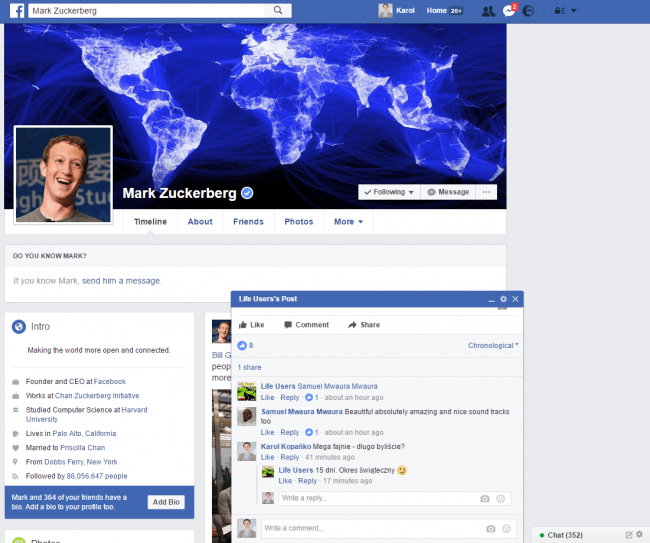Image resolution: width=650 pixels, height=543 pixels.
Task: Open the 86,056,647 people followers link
Action: [x=97, y=476]
